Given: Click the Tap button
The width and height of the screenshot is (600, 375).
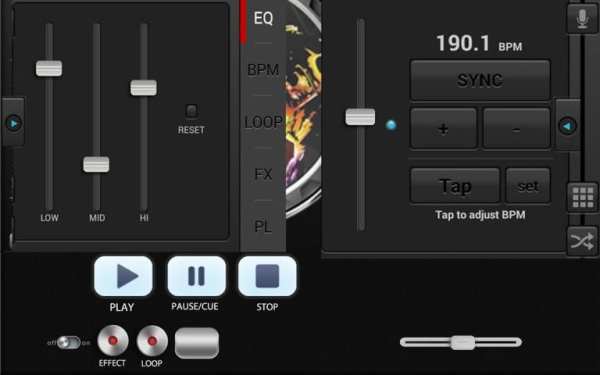Looking at the screenshot, I should pos(455,186).
